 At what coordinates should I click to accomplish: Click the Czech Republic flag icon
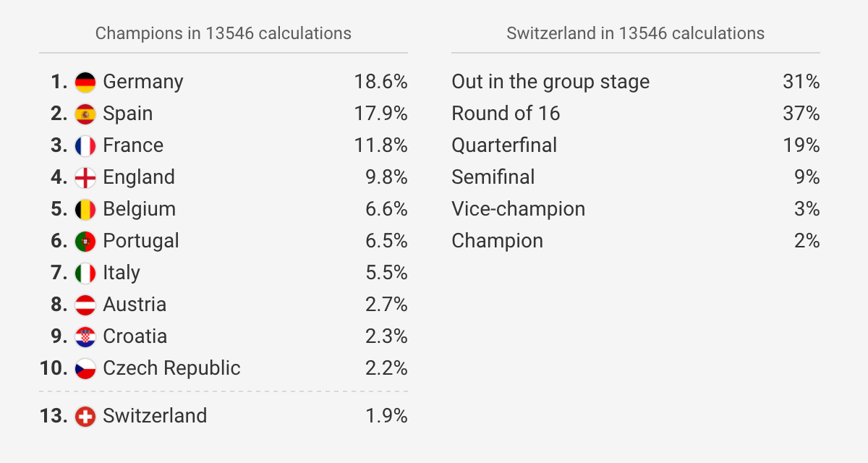click(x=85, y=368)
